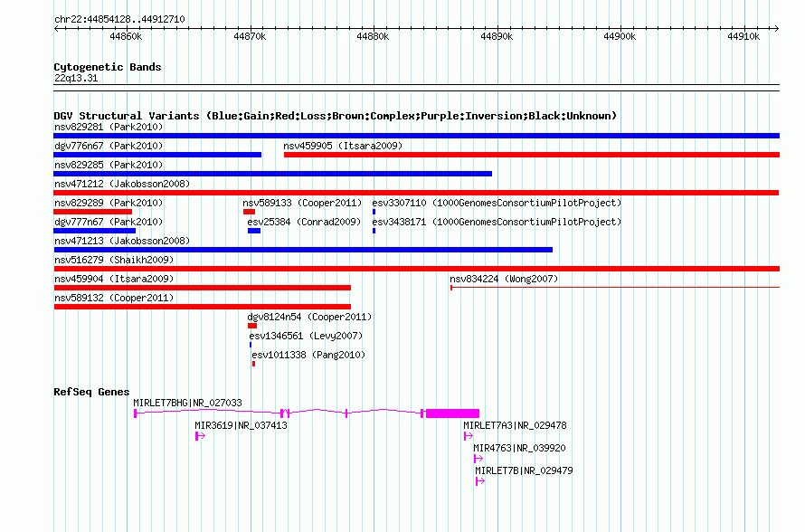Screen dimensions: 805x532
Task: Click the nsv516279 (Shaikh2009) red bar
Action: [x=416, y=269]
